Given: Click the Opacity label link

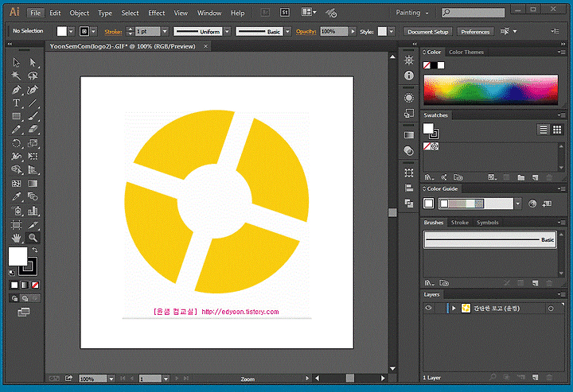Looking at the screenshot, I should tap(306, 32).
